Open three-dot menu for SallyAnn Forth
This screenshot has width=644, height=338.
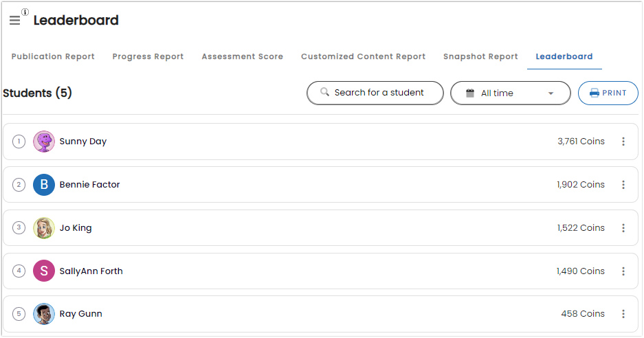[623, 271]
